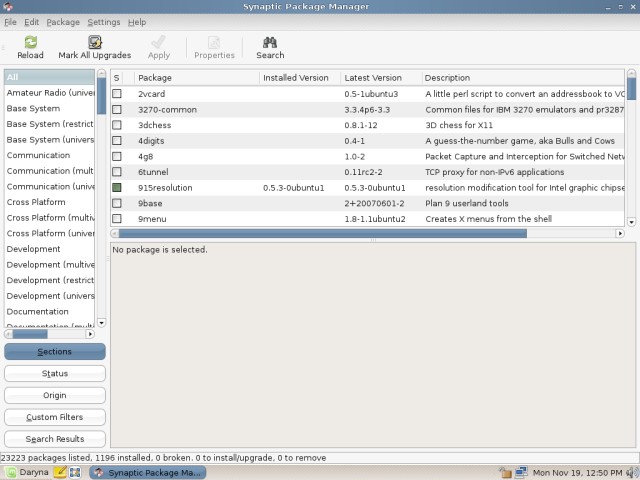Click the package list horizontal scrollbar thumb
Image resolution: width=640 pixels, height=480 pixels.
tap(323, 233)
